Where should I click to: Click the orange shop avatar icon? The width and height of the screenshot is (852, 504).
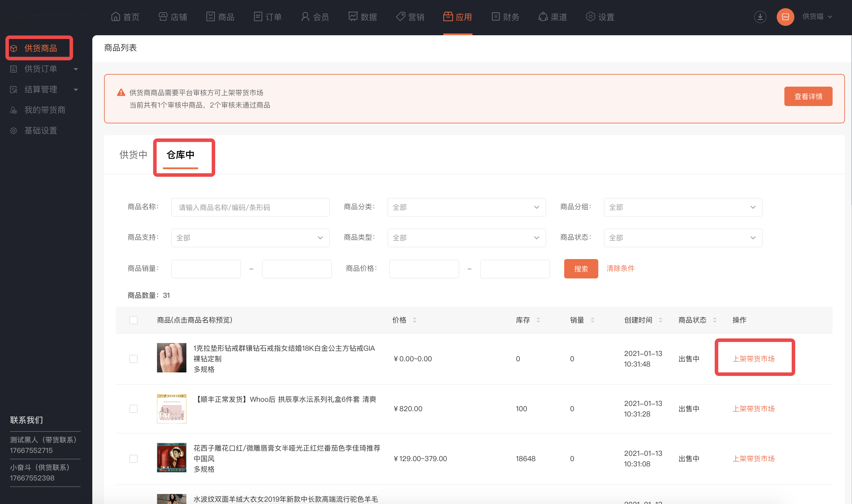785,17
